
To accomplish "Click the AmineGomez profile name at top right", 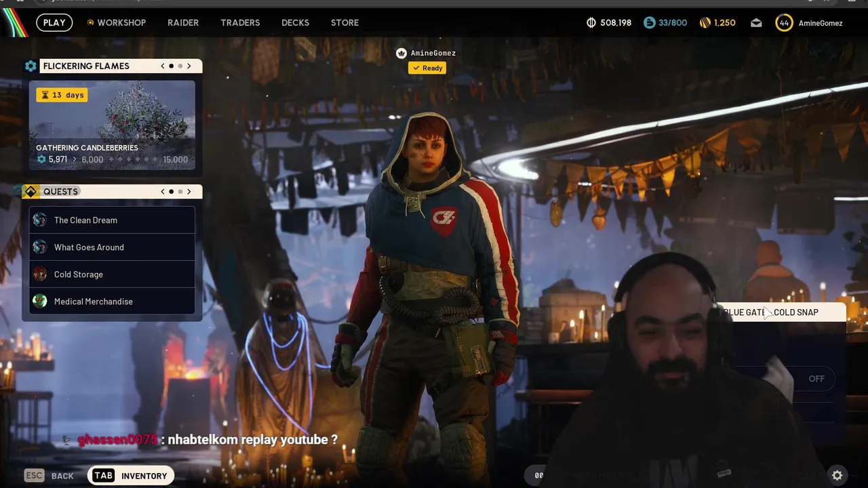I will (x=821, y=23).
